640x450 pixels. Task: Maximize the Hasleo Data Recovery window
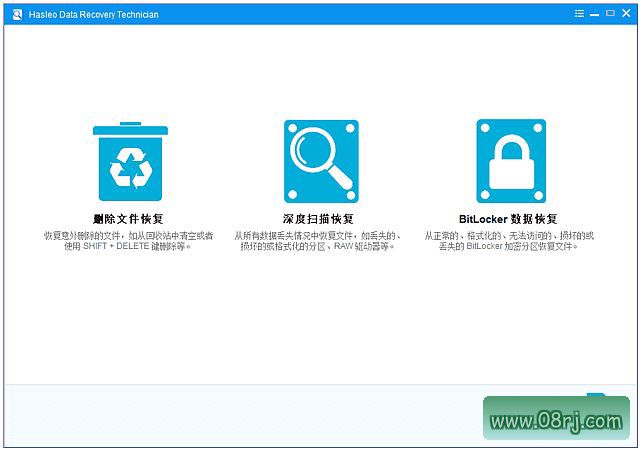pos(611,14)
